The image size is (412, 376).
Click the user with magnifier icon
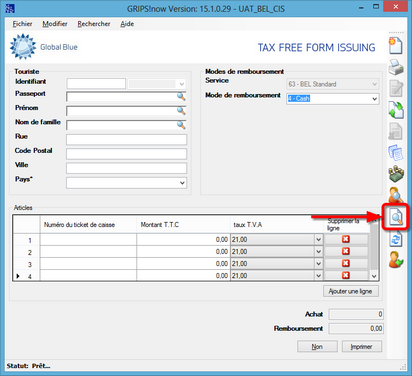tap(396, 195)
